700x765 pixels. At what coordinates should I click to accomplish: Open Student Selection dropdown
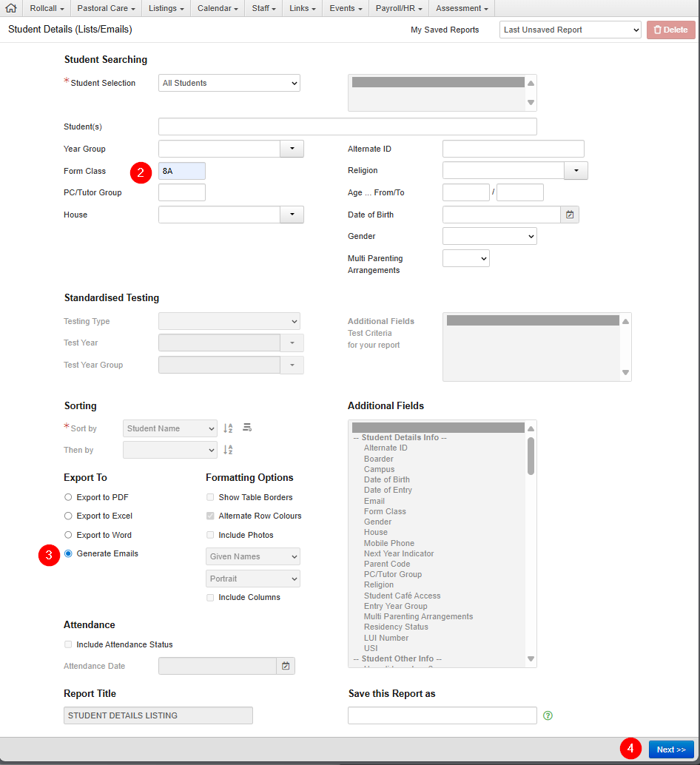[229, 83]
